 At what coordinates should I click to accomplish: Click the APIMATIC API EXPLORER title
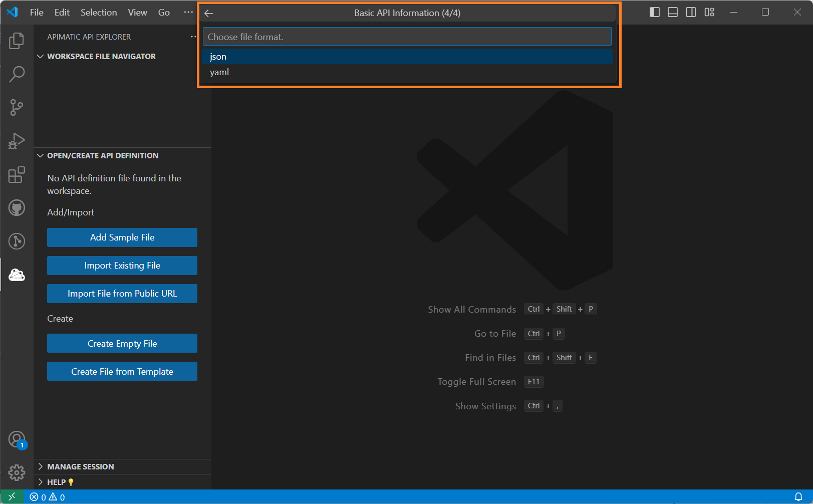click(x=89, y=37)
